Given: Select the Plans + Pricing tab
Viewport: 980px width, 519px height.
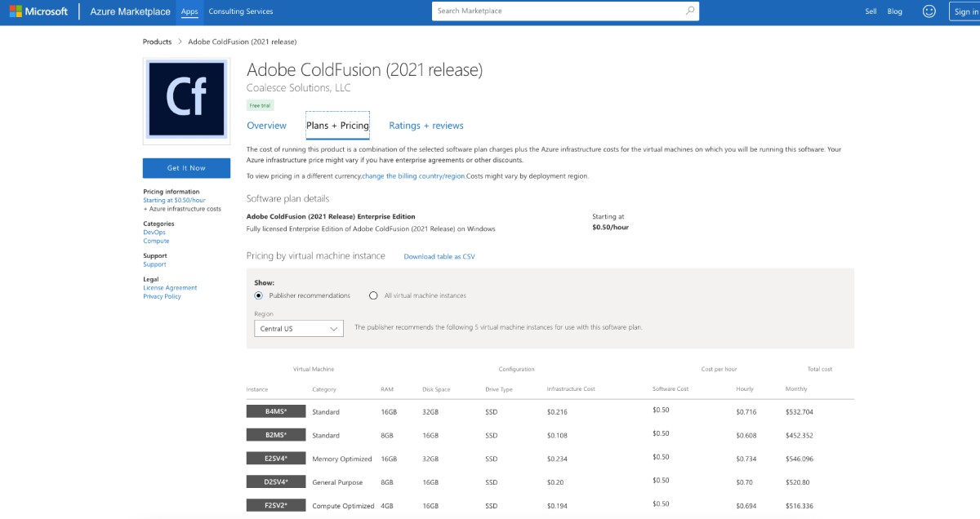Looking at the screenshot, I should click(336, 125).
